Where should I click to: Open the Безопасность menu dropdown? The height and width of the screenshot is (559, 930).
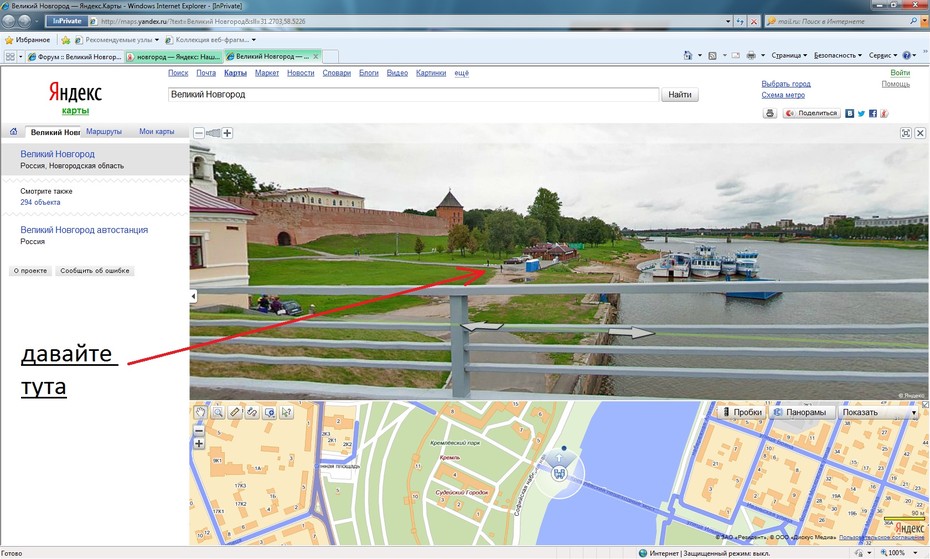point(837,55)
